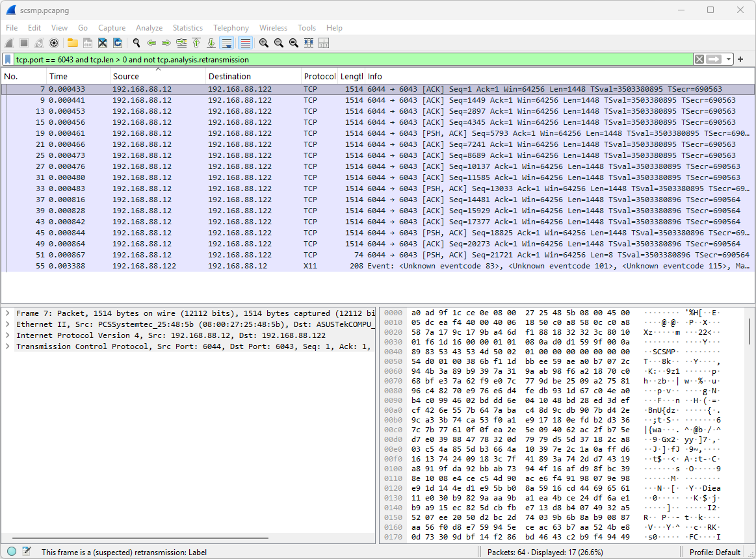This screenshot has height=559, width=756.
Task: Click the reset layout icon
Action: point(324,43)
